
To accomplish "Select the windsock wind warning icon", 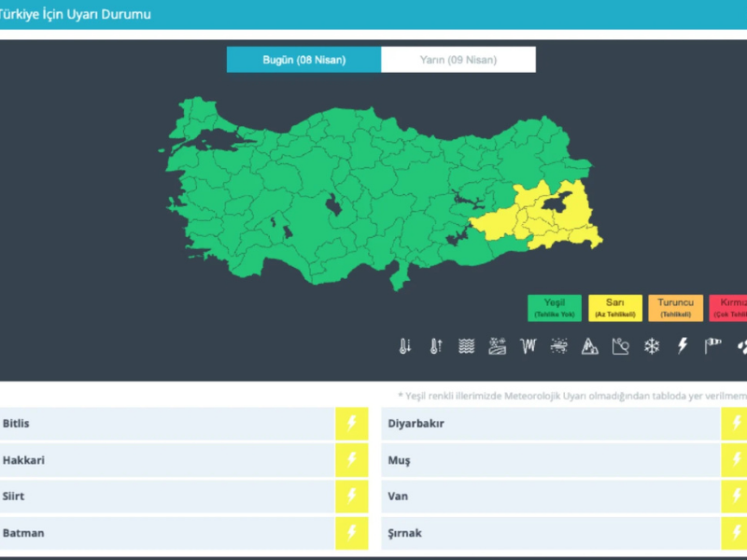I will pyautogui.click(x=713, y=346).
